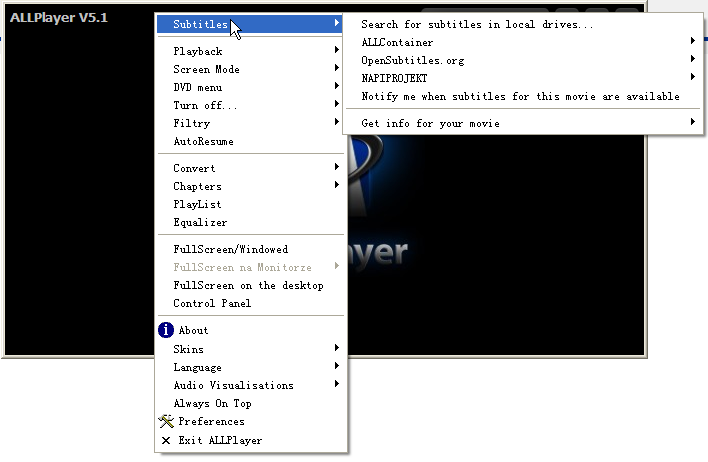Open the NAPIPROJEKT submenu

click(523, 78)
